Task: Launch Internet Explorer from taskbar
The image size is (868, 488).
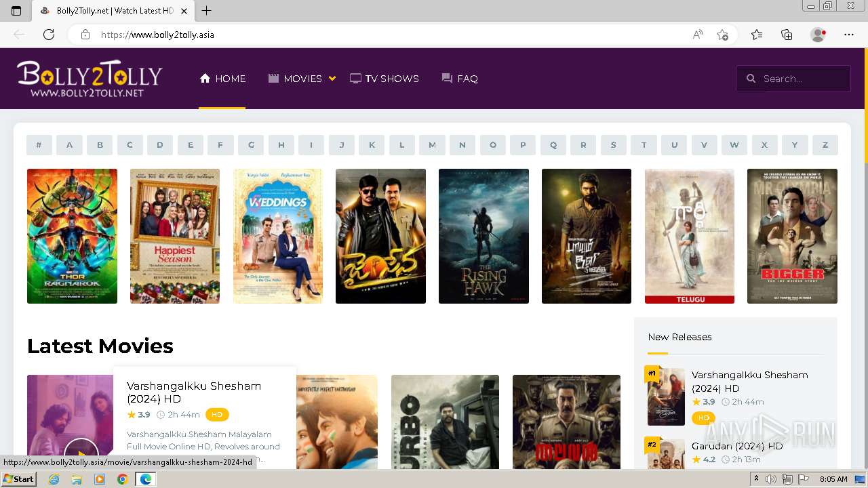Action: coord(54,479)
